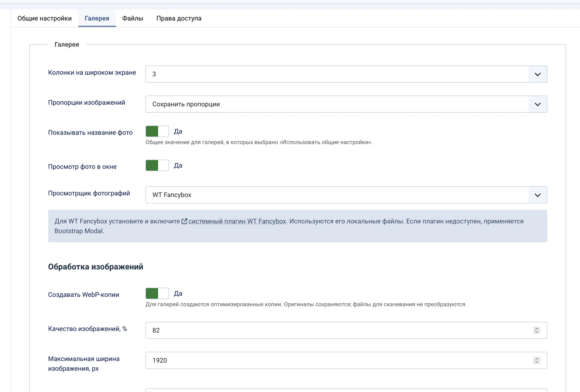
Task: Turn off the "Создавать WebP-копии" switch
Action: 157,293
